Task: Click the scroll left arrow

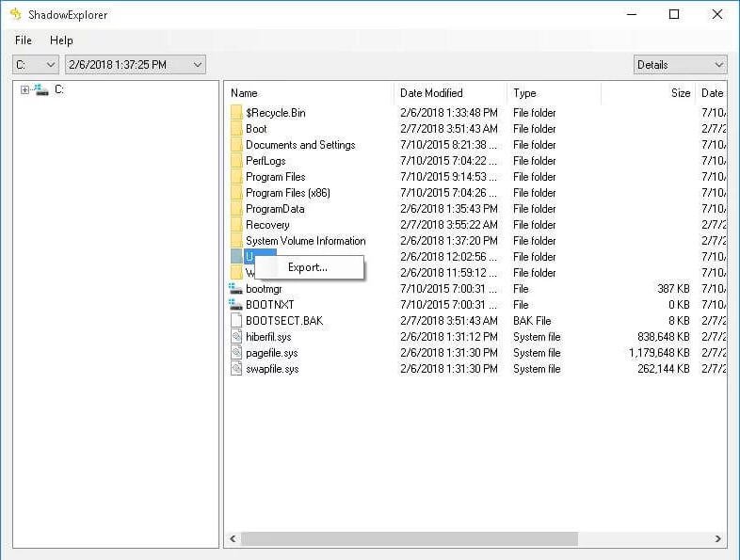Action: (233, 538)
